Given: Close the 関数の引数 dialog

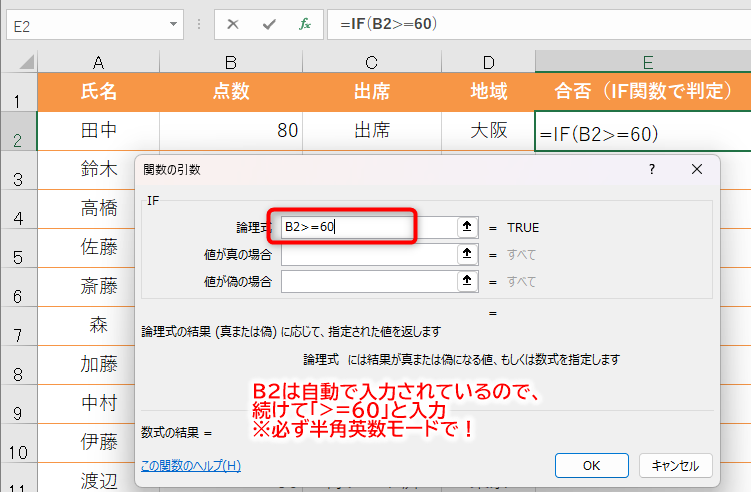Looking at the screenshot, I should (x=697, y=169).
